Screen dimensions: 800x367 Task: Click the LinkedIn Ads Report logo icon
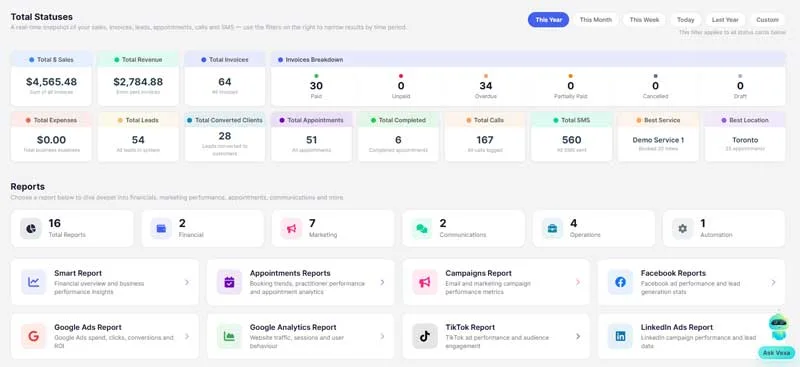pos(620,336)
